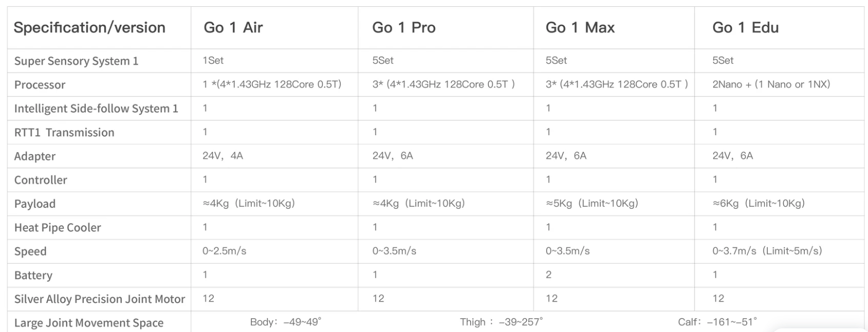The height and width of the screenshot is (332, 868).
Task: Select the Thigh: -39~257° joint range text
Action: pyautogui.click(x=501, y=321)
